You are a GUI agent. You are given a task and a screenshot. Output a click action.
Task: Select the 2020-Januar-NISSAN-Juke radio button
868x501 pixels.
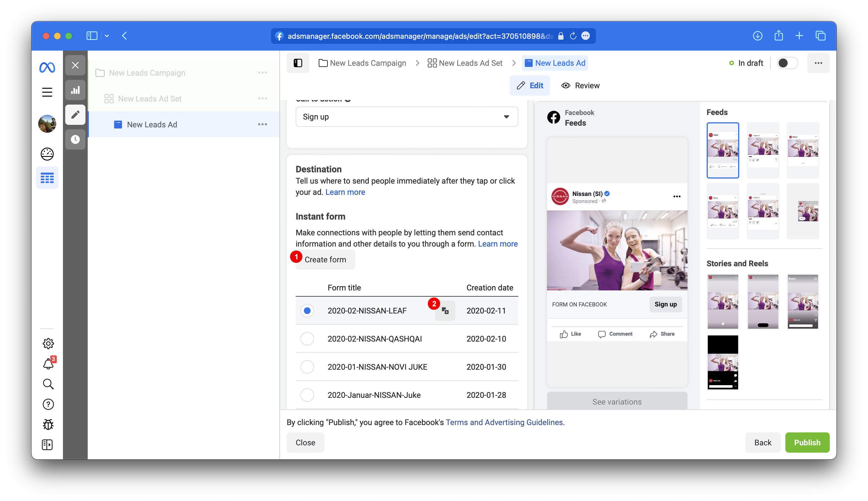pos(307,395)
